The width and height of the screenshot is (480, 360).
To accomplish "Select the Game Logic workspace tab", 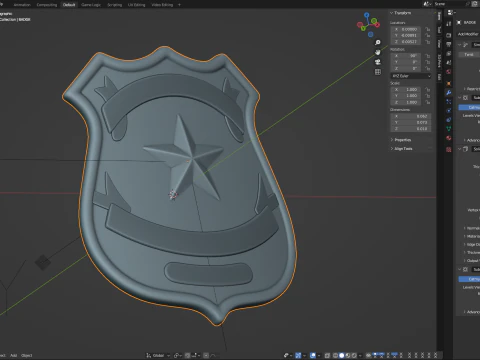I will pos(91,5).
